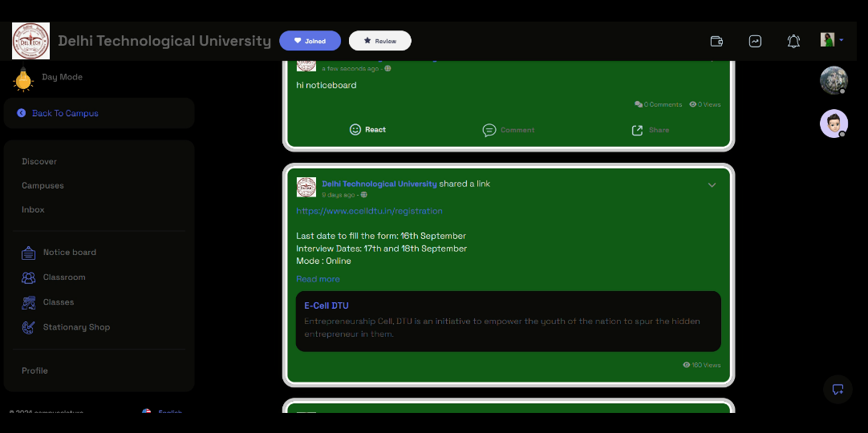Image resolution: width=868 pixels, height=433 pixels.
Task: Click the Joined button
Action: click(310, 41)
